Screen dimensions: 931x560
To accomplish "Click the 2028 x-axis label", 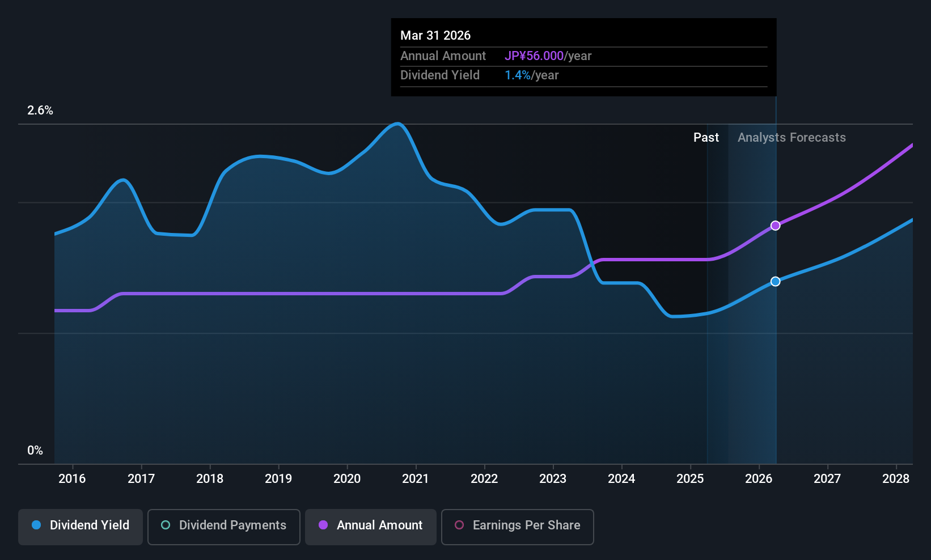I will click(896, 479).
